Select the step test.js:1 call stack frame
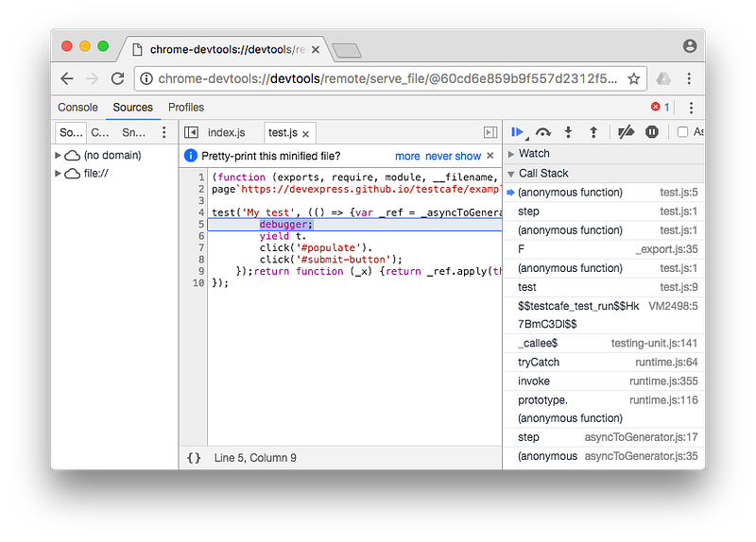The width and height of the screenshot is (756, 542). (603, 211)
